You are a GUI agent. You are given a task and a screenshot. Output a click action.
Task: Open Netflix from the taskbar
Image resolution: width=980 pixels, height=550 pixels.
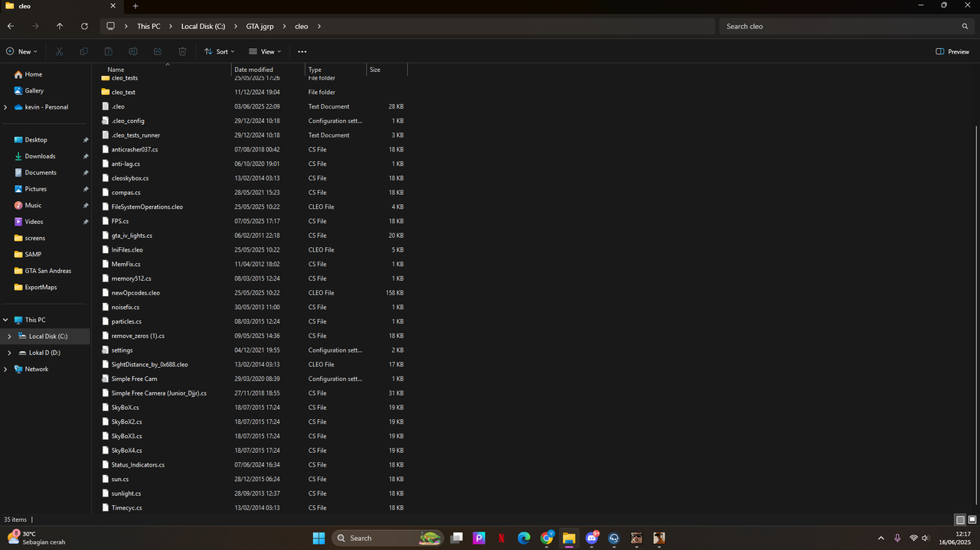click(x=501, y=538)
